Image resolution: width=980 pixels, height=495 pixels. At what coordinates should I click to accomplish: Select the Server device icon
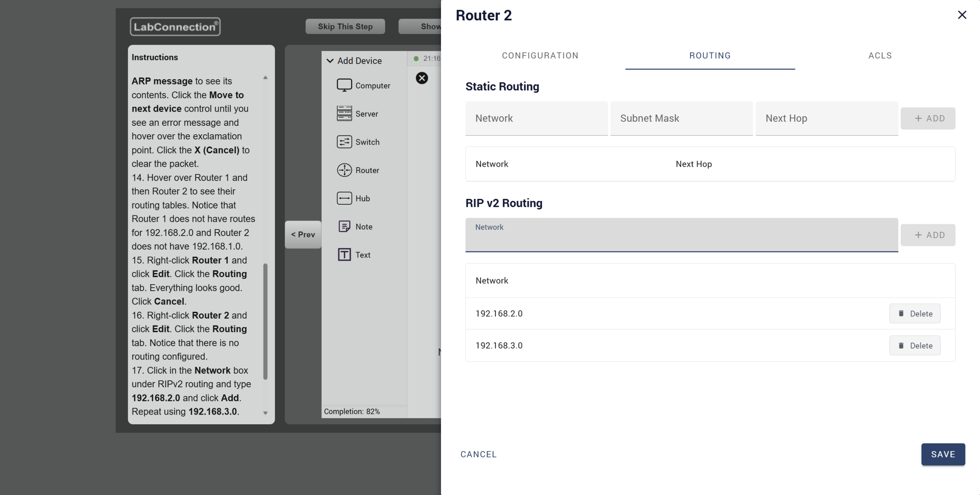click(344, 114)
